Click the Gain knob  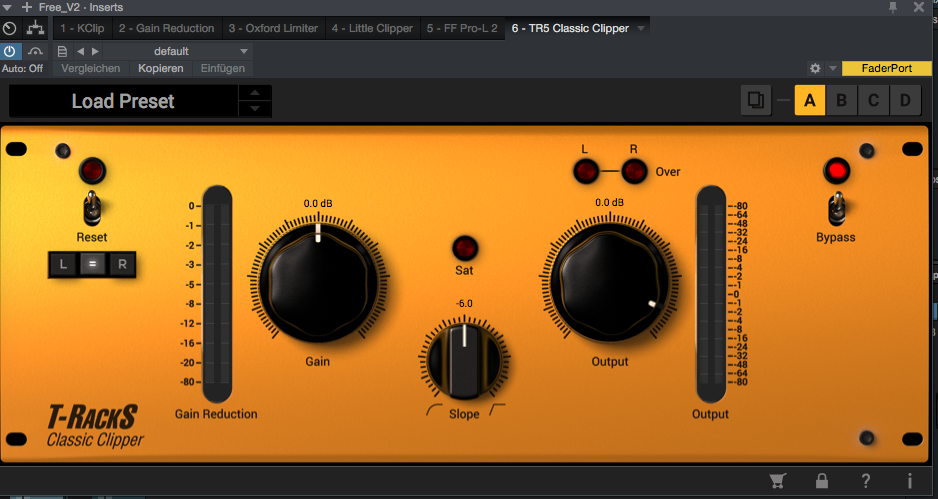[318, 282]
